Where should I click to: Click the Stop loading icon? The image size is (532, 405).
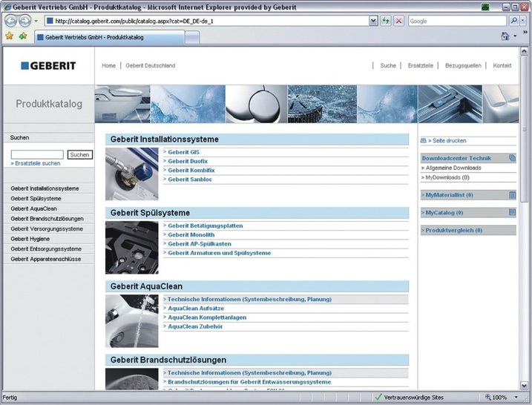[398, 21]
